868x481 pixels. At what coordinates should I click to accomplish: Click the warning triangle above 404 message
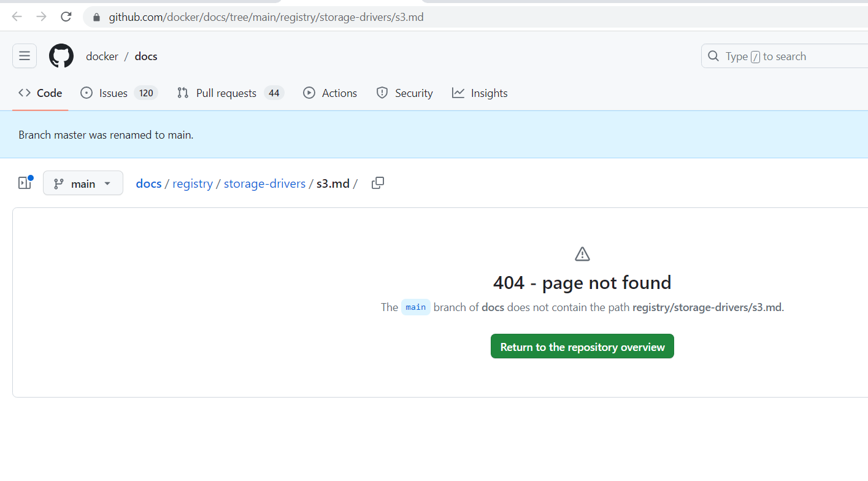coord(582,253)
